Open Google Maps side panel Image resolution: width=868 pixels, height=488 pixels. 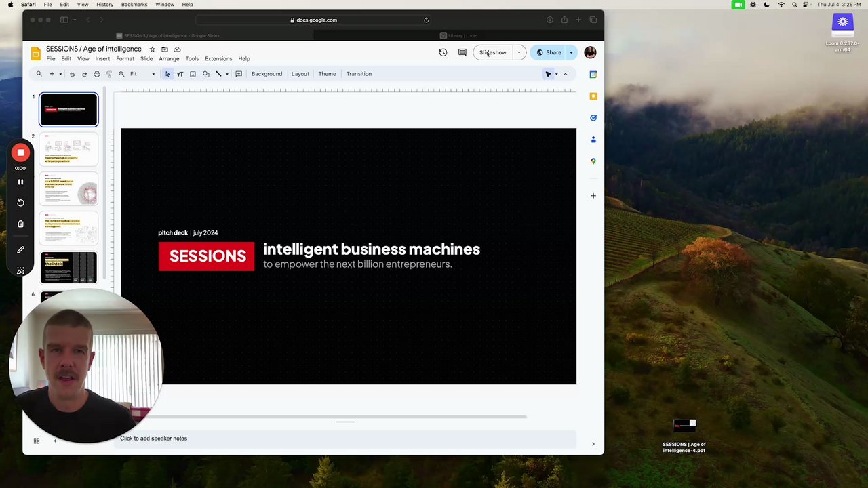pos(593,161)
